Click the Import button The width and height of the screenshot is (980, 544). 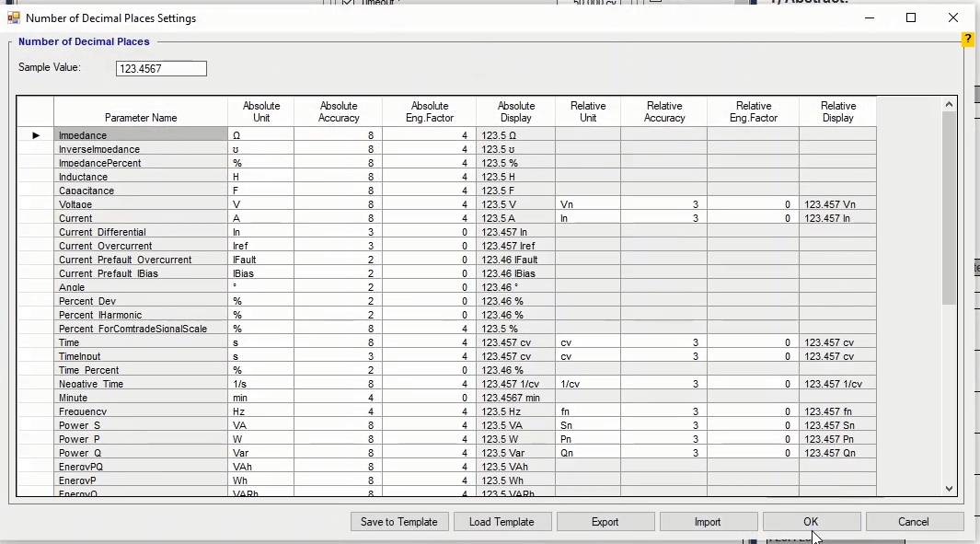coord(708,522)
